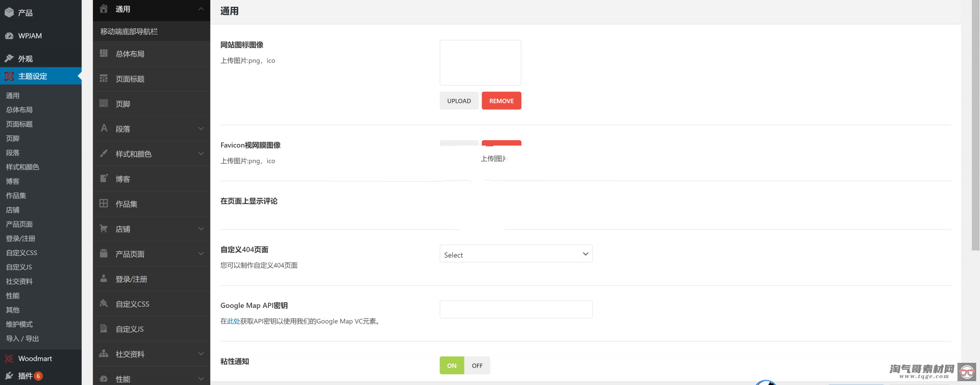This screenshot has height=385, width=980.
Task: Open 社交资料 in left admin submenu
Action: coord(19,282)
